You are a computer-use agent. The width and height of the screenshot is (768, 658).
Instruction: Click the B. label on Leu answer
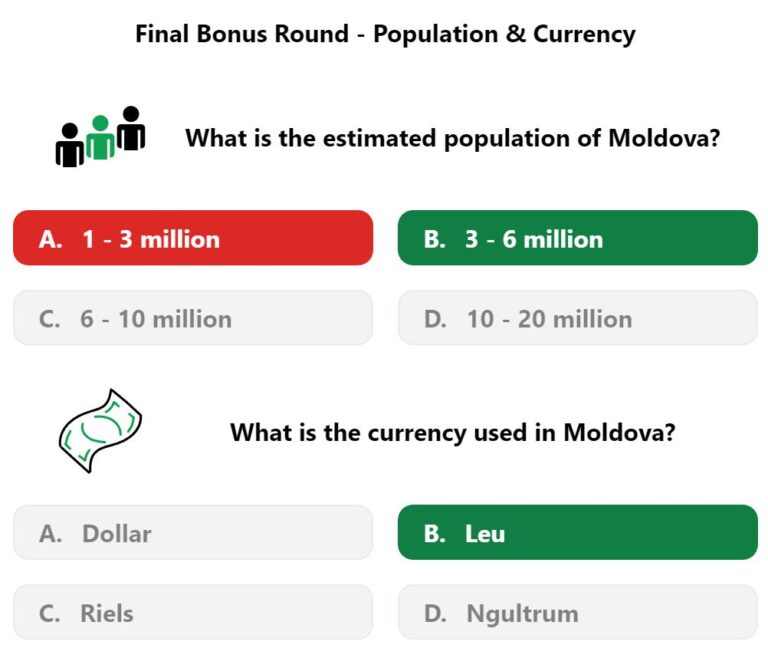pos(434,534)
